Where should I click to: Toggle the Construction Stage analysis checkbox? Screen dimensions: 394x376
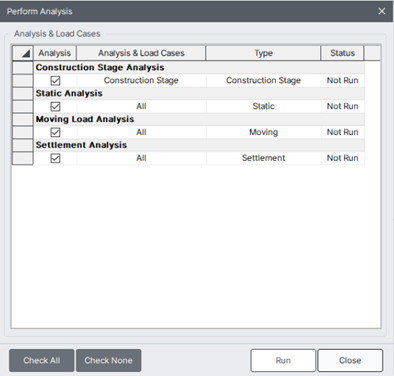[x=55, y=81]
